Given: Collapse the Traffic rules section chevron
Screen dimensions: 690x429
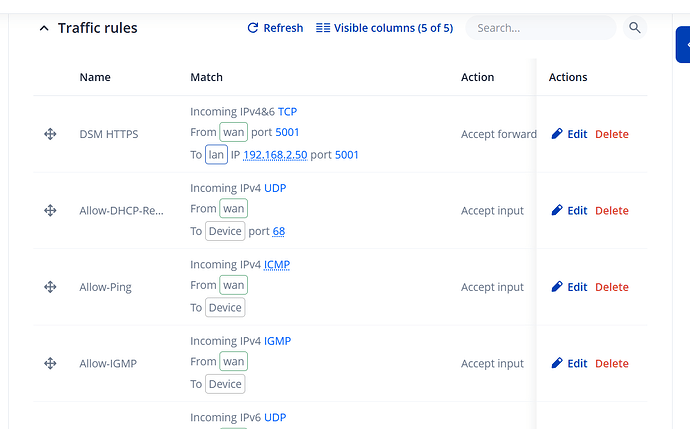Looking at the screenshot, I should (43, 29).
